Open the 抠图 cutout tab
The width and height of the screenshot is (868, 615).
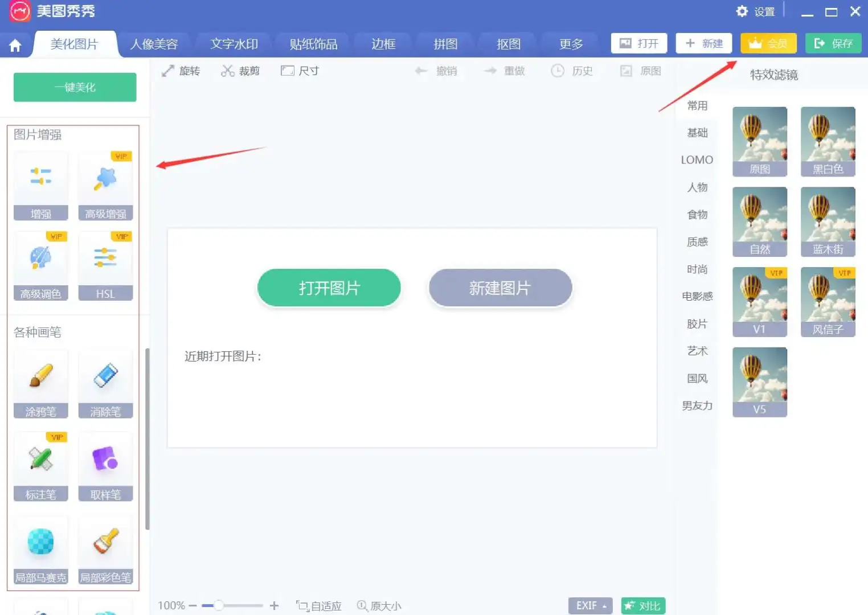pos(506,43)
